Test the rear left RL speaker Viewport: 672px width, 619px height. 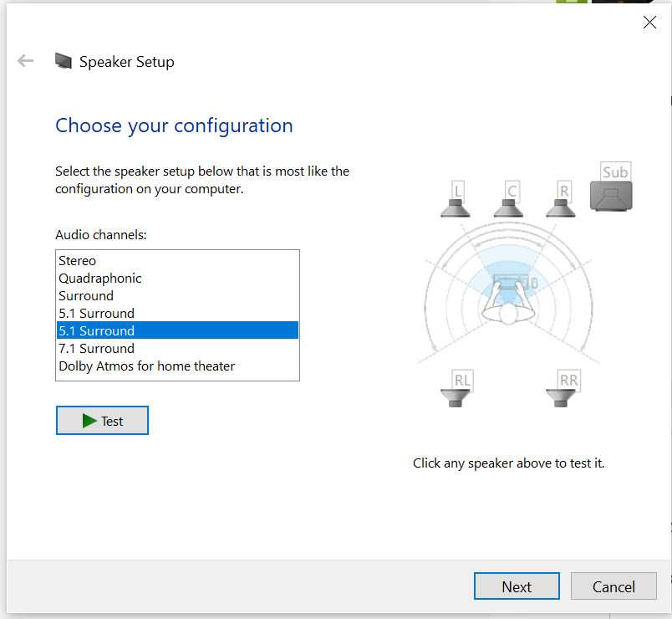click(x=456, y=388)
